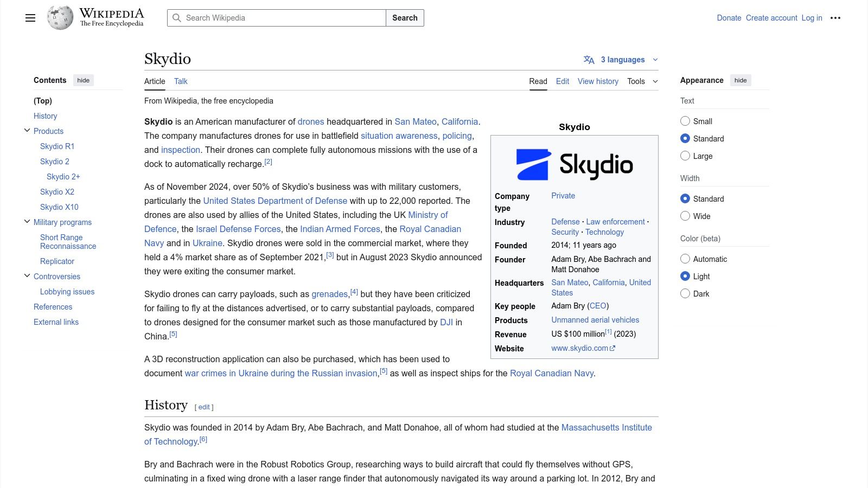Open CEO link in infobox
The height and width of the screenshot is (488, 868).
coord(598,306)
